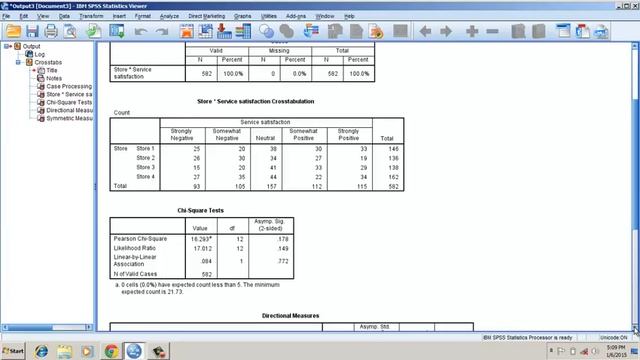640x360 pixels.
Task: Click the Go to Data icon
Action: (x=187, y=31)
